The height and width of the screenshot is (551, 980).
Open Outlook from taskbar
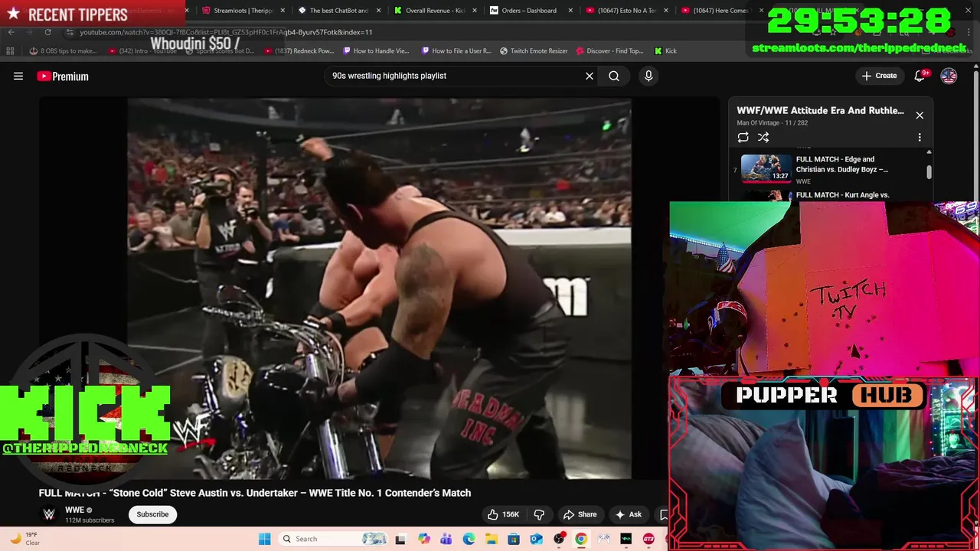click(536, 539)
